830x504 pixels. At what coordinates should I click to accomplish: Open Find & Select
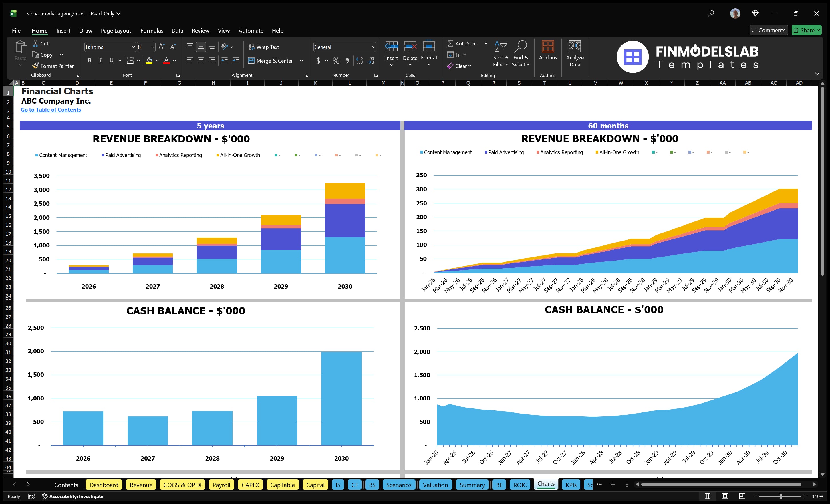(x=521, y=54)
